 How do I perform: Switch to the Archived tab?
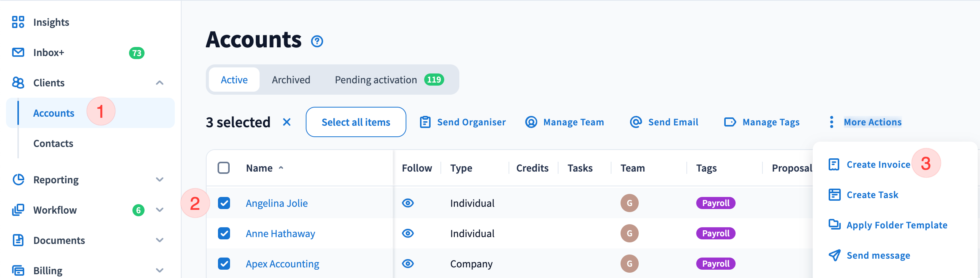click(x=291, y=80)
